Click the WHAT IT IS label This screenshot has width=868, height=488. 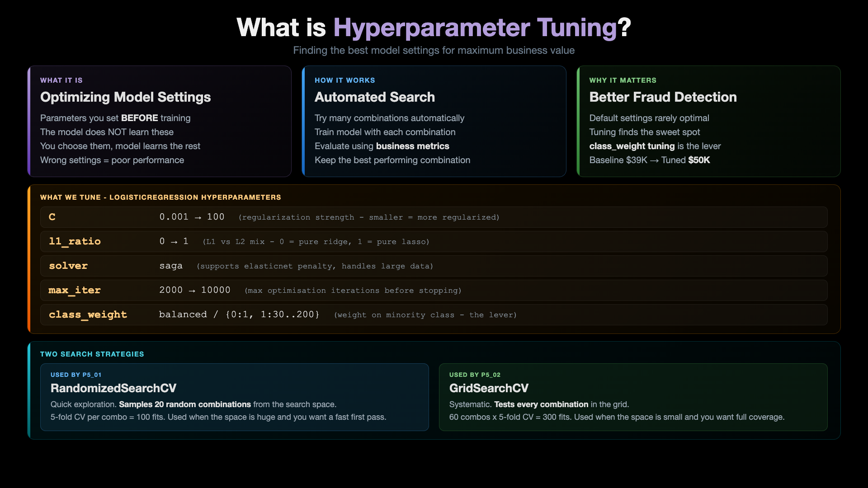[61, 80]
